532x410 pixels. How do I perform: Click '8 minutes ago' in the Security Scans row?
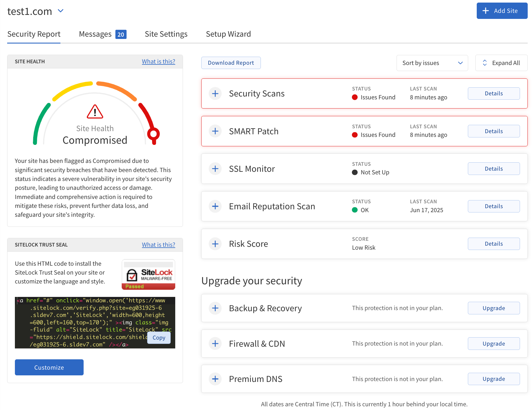coord(428,97)
